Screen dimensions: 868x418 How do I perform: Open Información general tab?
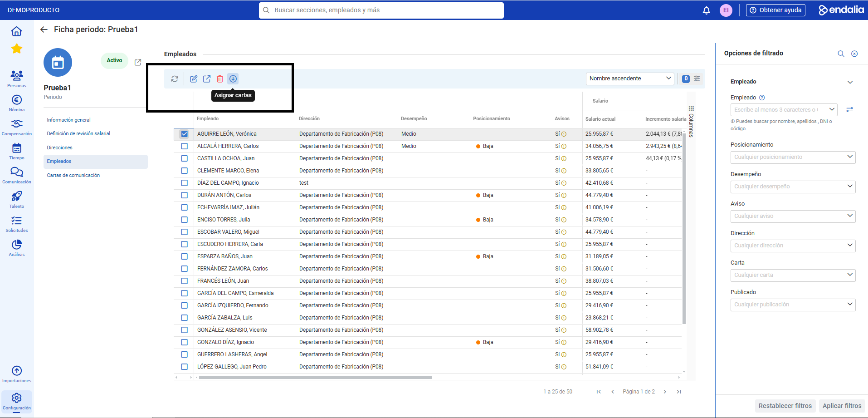(x=68, y=120)
